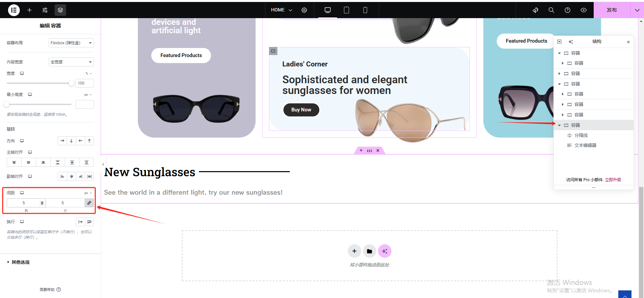
Task: Switch to tablet device view
Action: (x=346, y=10)
